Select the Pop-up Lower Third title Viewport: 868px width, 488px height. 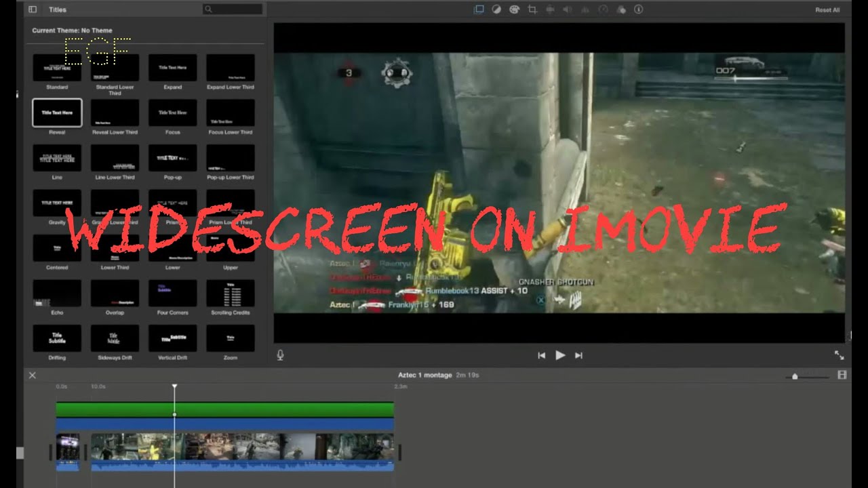pos(231,158)
